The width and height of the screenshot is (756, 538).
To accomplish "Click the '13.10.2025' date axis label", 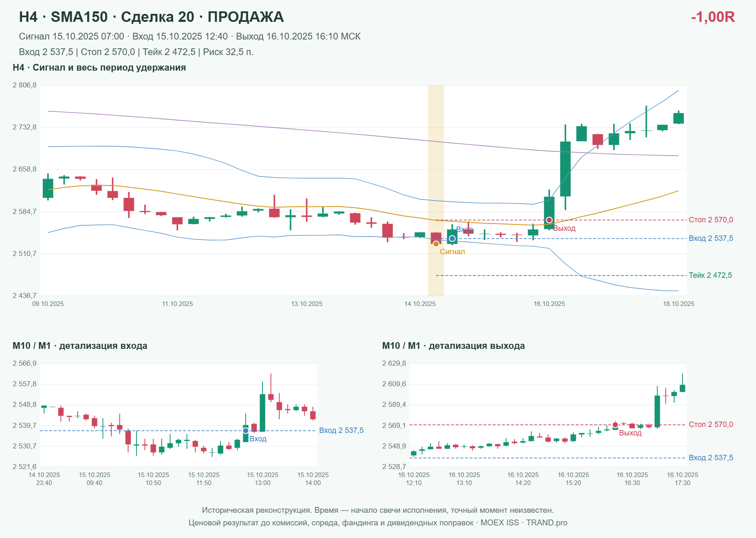I will (x=307, y=304).
